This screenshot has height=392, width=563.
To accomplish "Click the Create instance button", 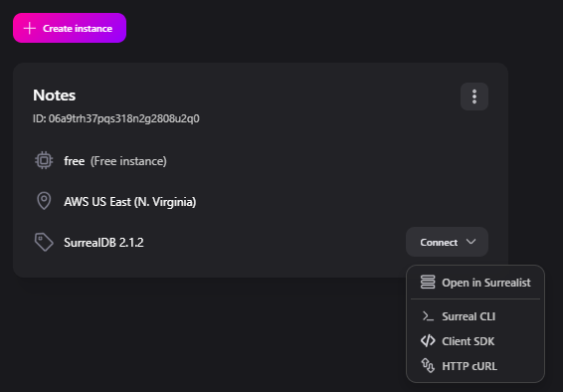I will pos(70,28).
